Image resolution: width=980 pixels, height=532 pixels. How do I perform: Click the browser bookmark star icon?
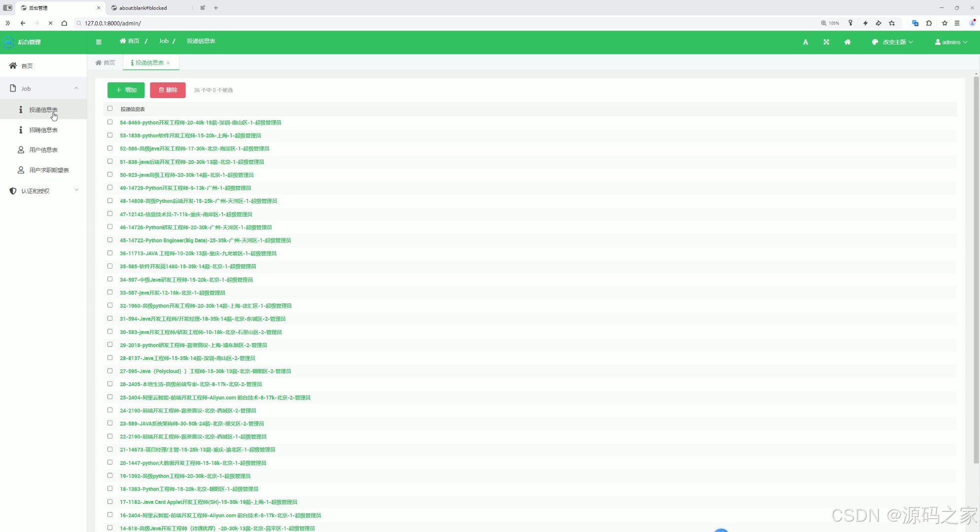(945, 23)
